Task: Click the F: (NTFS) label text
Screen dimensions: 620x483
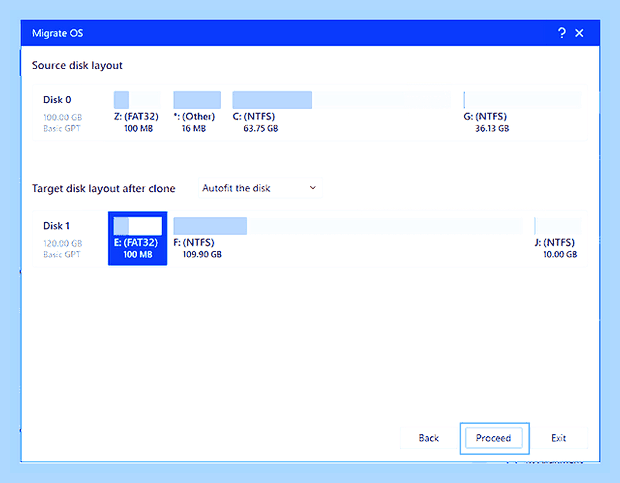Action: coord(194,242)
